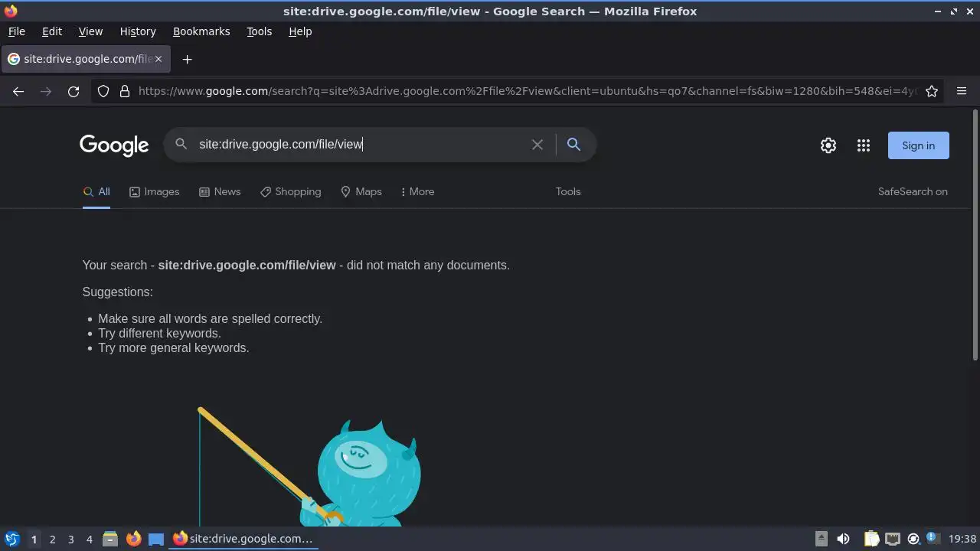
Task: Open the Bookmarks menu
Action: 201,31
